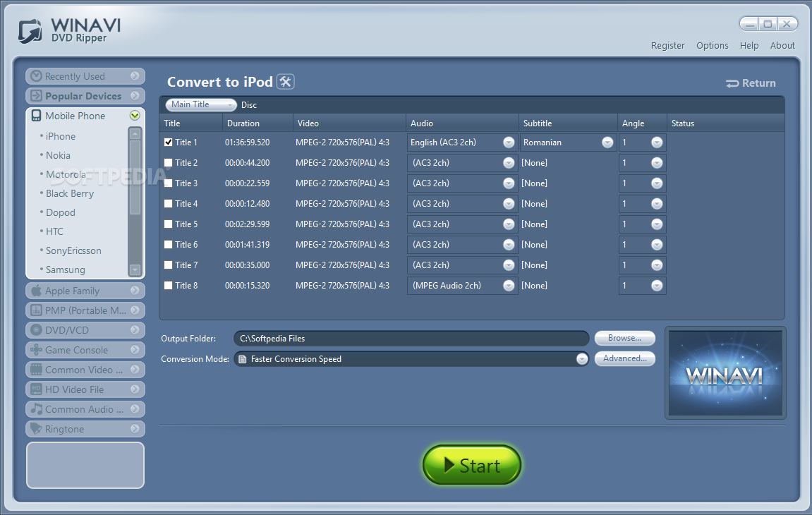The image size is (812, 515).
Task: Select Motorola in device list
Action: click(x=66, y=174)
